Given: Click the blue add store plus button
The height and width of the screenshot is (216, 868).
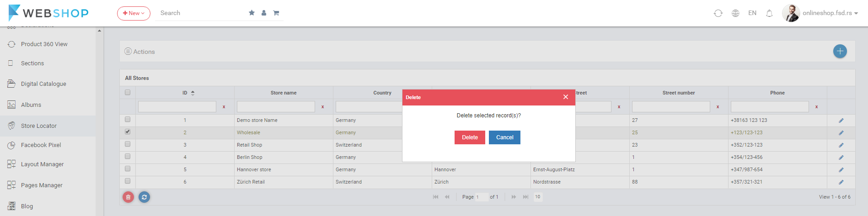Looking at the screenshot, I should pos(840,51).
